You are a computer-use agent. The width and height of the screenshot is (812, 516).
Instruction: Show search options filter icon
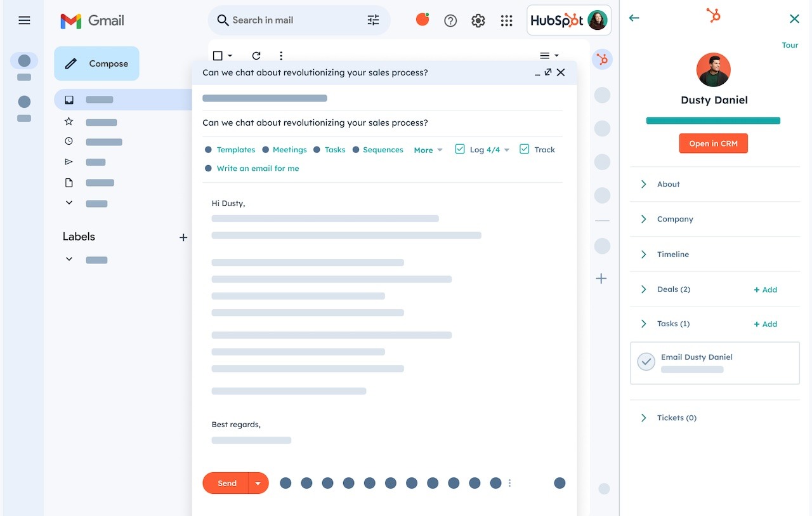click(373, 20)
